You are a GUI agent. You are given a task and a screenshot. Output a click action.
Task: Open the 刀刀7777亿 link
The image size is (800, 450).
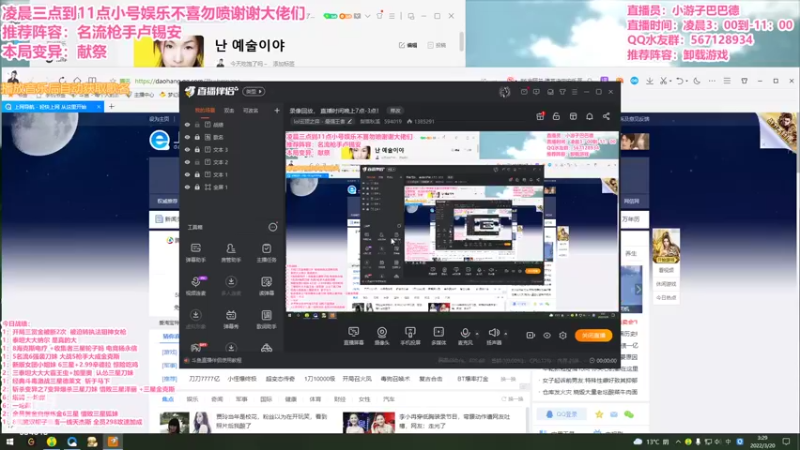[x=204, y=379]
